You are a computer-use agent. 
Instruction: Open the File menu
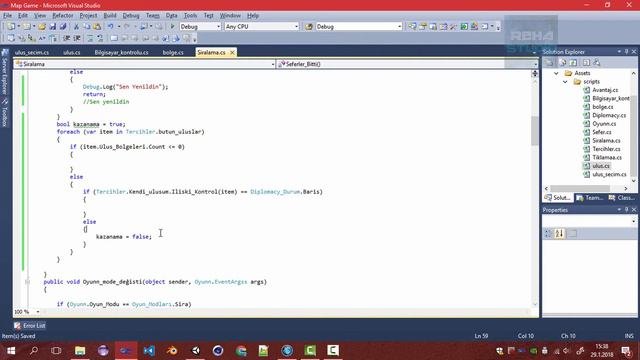click(x=7, y=16)
